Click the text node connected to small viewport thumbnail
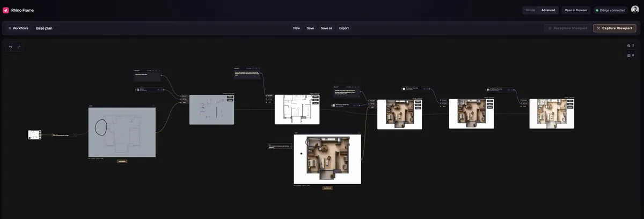 (64, 135)
